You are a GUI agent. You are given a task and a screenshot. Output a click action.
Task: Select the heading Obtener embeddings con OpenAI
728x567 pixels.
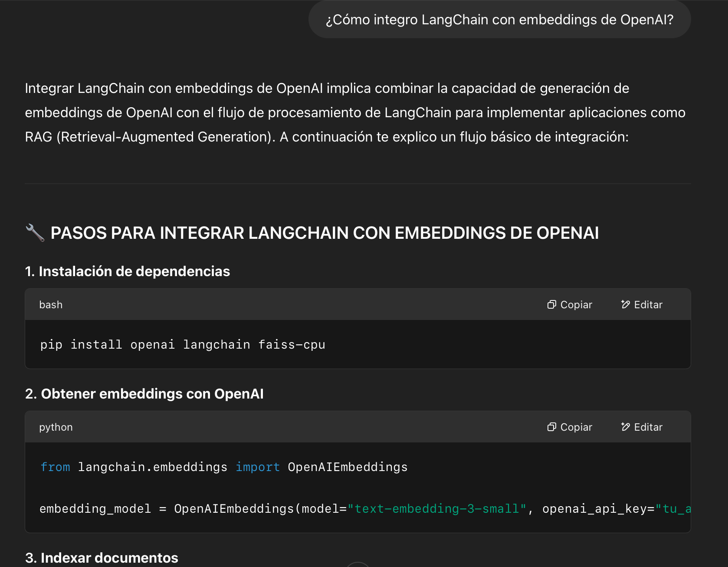pos(145,393)
